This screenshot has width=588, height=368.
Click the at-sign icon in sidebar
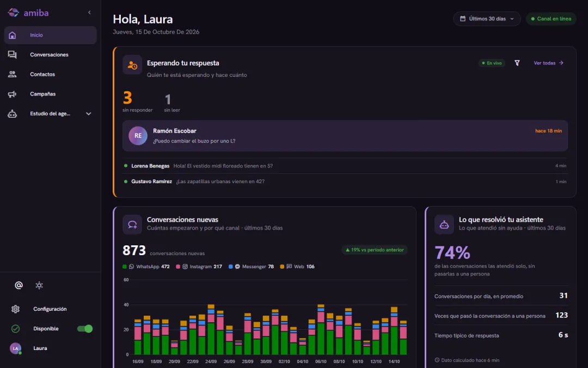[x=19, y=285]
